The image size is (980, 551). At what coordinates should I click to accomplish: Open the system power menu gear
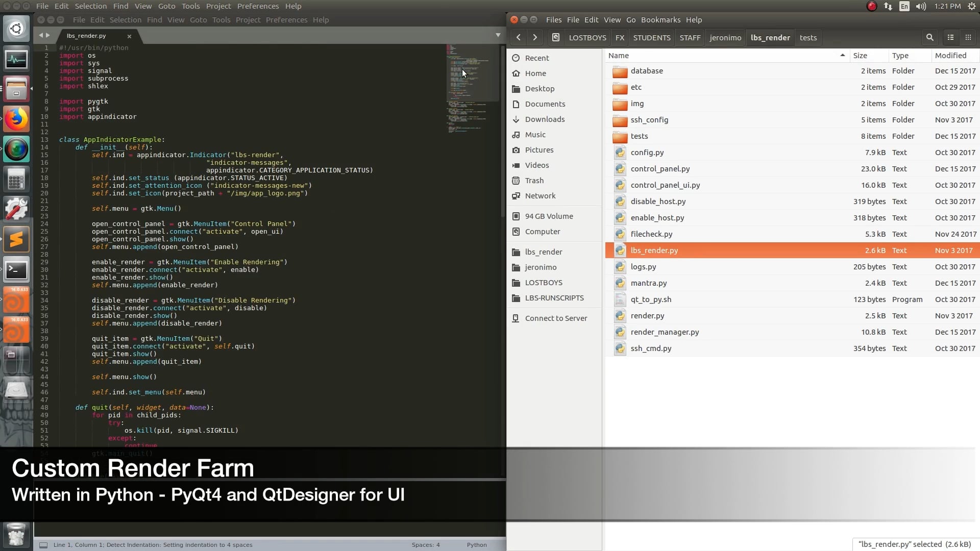[x=971, y=6]
